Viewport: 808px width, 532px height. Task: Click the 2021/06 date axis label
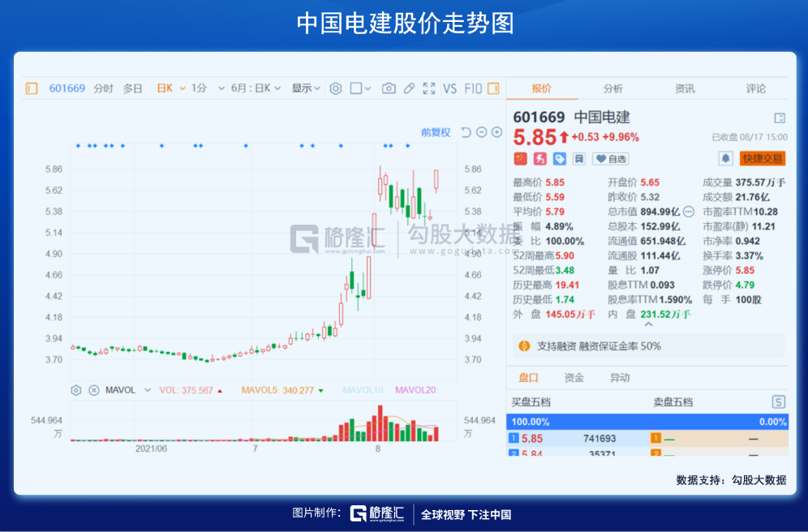[x=151, y=448]
